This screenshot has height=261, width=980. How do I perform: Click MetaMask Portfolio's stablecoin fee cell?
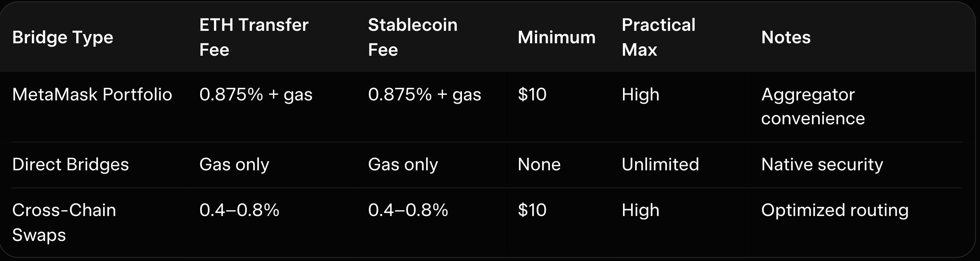424,94
